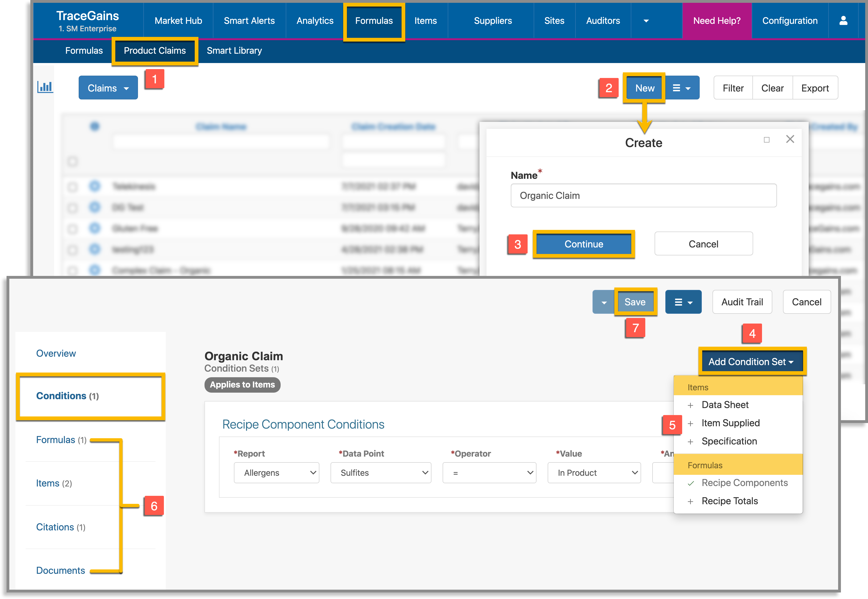Image resolution: width=868 pixels, height=599 pixels.
Task: Open the Formulas (1) sidebar section
Action: coord(61,440)
